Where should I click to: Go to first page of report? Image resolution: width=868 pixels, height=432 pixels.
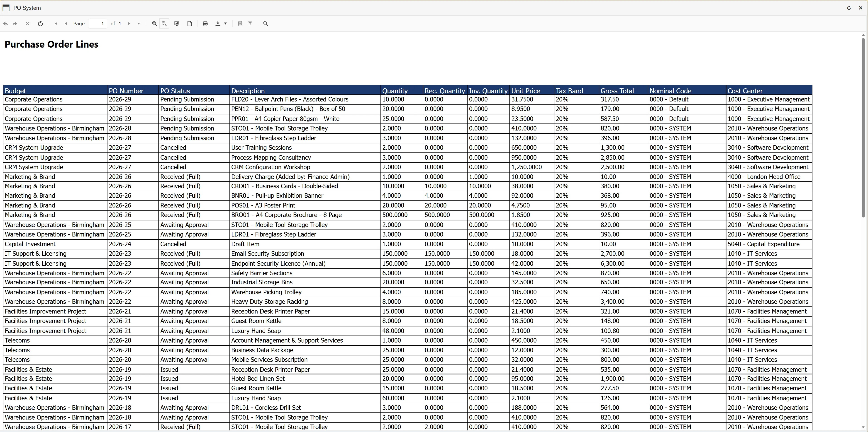[x=56, y=24]
